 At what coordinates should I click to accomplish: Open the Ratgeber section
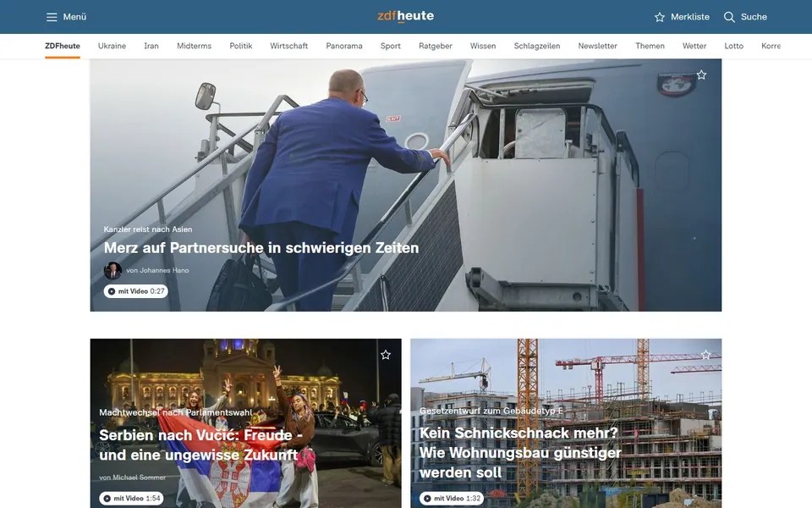[436, 46]
